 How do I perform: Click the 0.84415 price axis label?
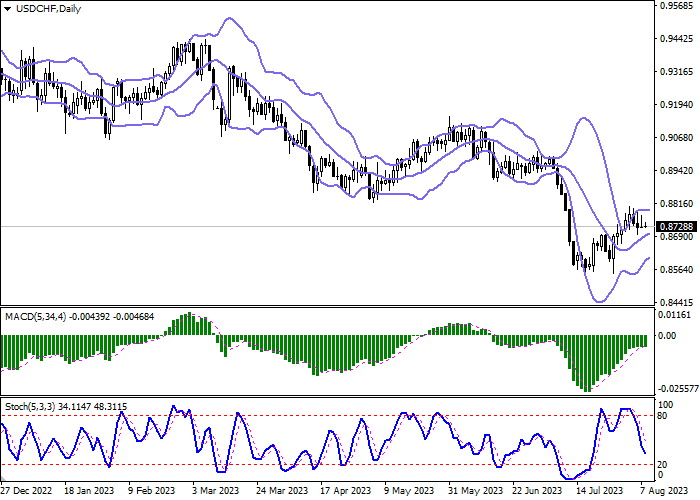click(674, 302)
